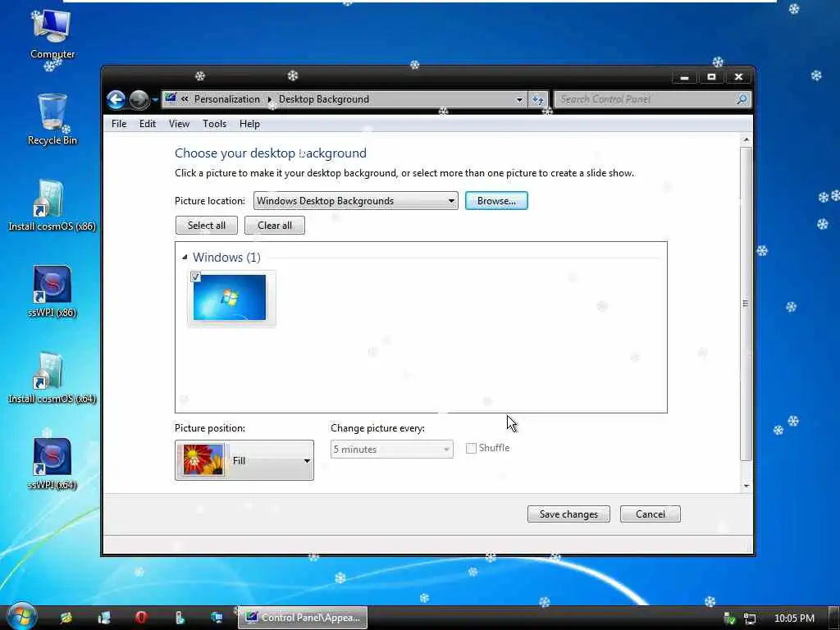Open the Edit menu
Screen dimensions: 840x630
click(148, 124)
